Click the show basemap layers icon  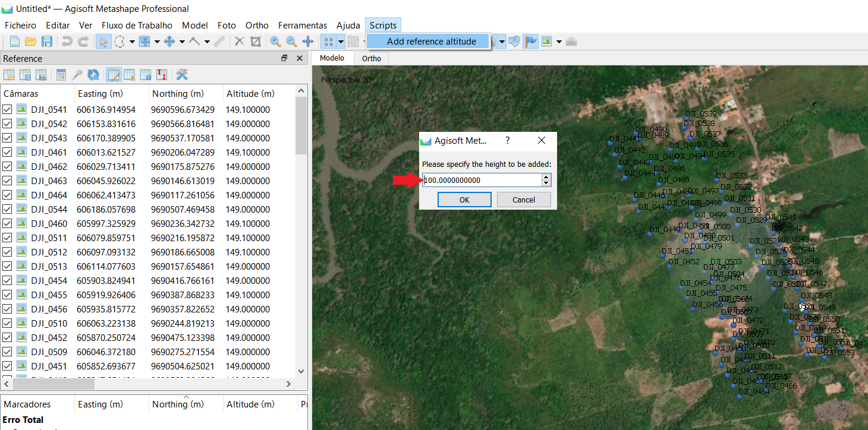572,42
